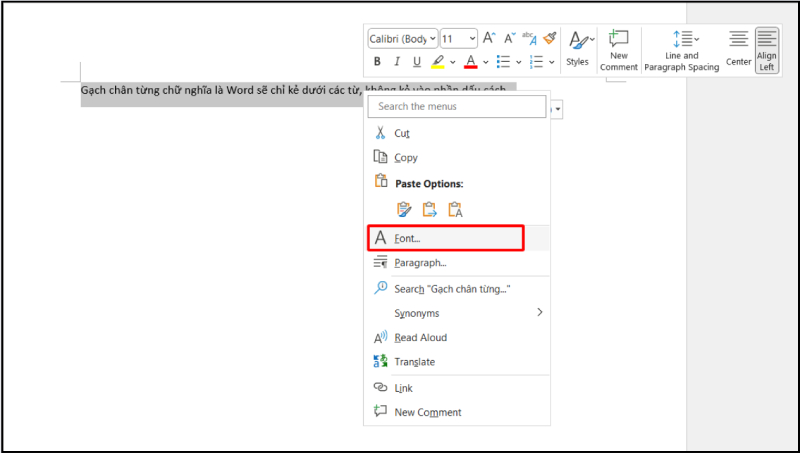
Task: Expand Line and Paragraph Spacing options
Action: [x=684, y=48]
